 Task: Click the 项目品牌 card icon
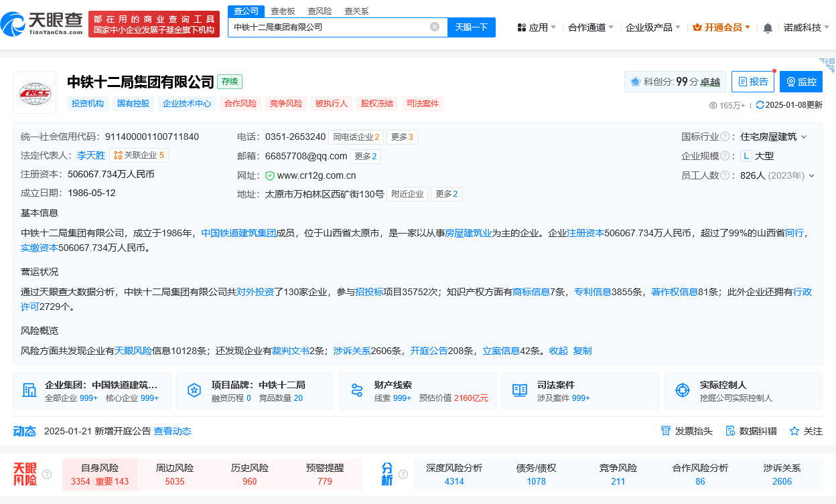pyautogui.click(x=194, y=390)
